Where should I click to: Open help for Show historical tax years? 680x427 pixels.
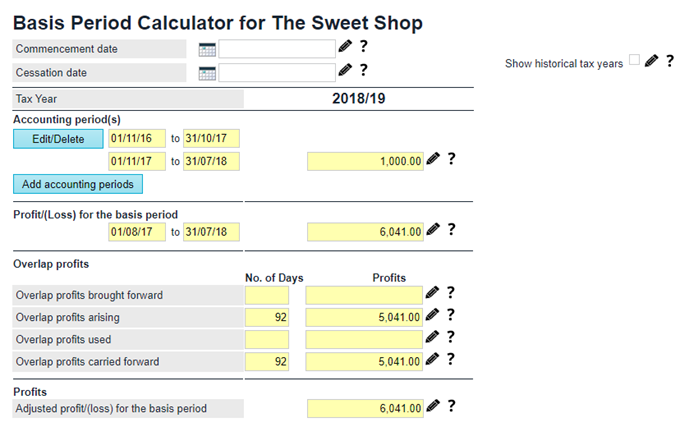[x=670, y=61]
